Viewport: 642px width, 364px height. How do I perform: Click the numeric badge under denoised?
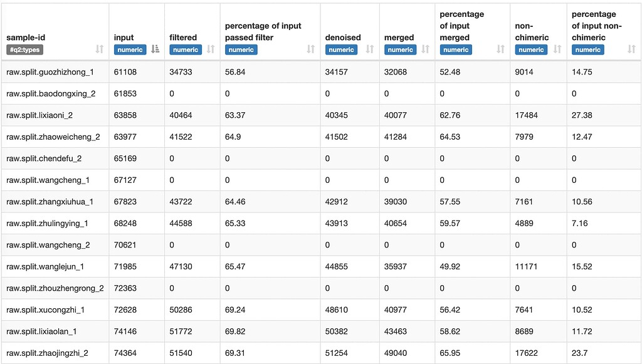pyautogui.click(x=342, y=49)
